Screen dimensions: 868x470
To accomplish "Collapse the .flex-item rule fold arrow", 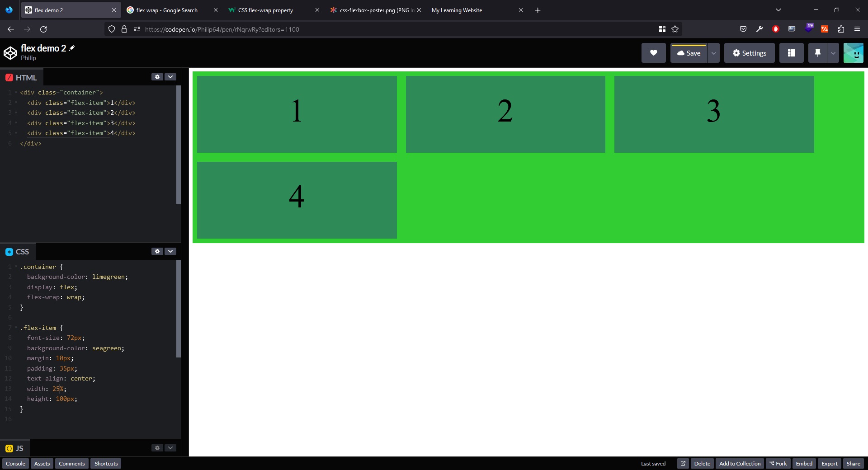I will point(16,328).
